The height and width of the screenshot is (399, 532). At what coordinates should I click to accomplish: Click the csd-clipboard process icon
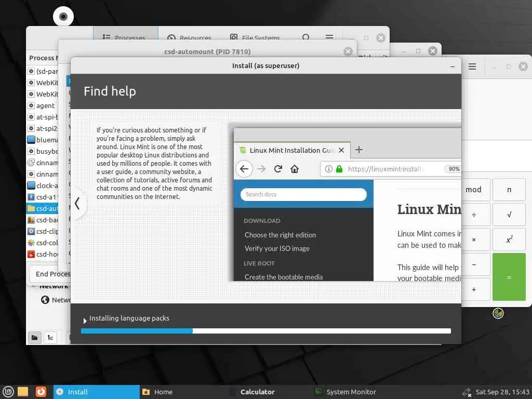pos(31,231)
